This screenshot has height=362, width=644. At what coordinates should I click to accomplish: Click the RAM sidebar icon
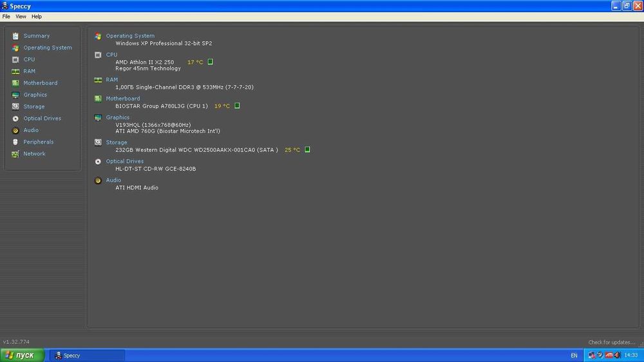point(15,71)
